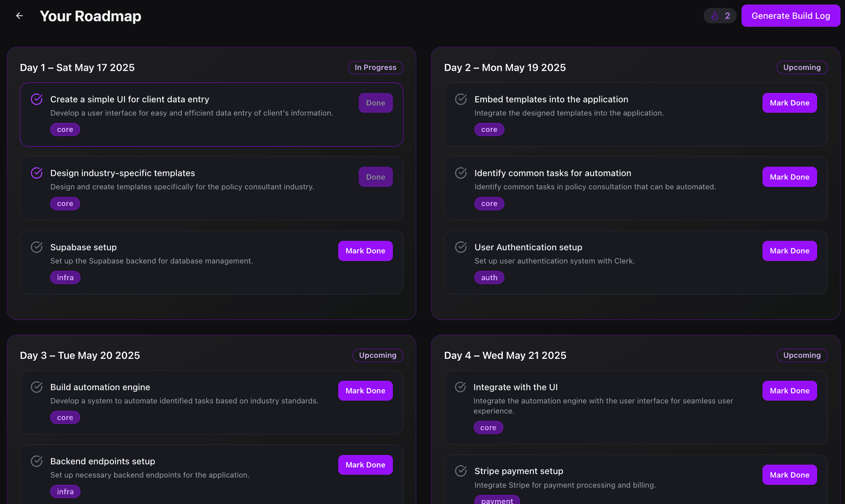Select the In Progress status badge

[375, 67]
